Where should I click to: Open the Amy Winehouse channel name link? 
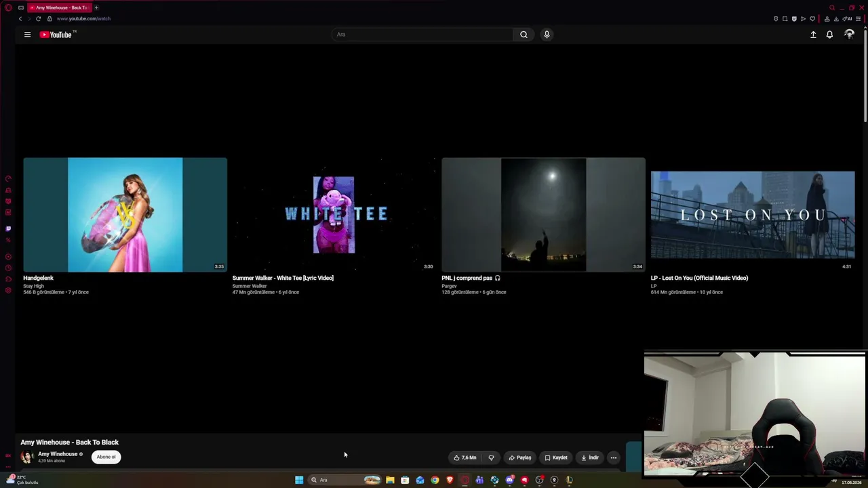[x=58, y=454]
